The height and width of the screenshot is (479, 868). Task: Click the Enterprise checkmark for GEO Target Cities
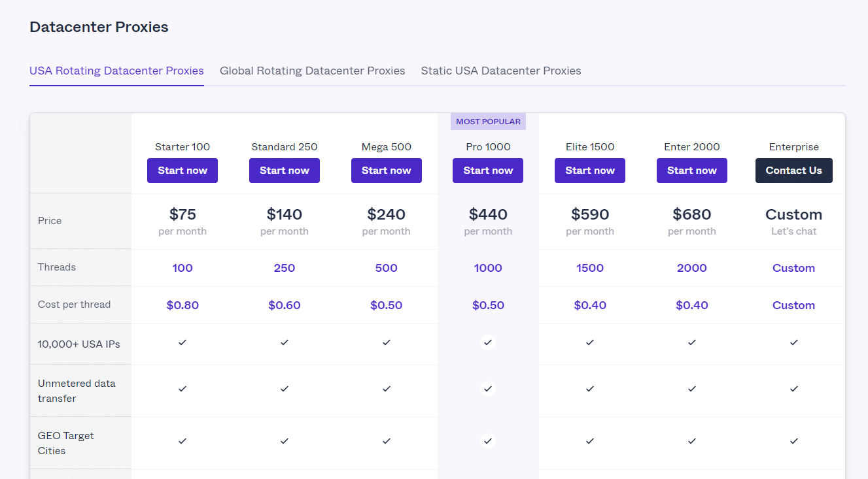pos(793,441)
